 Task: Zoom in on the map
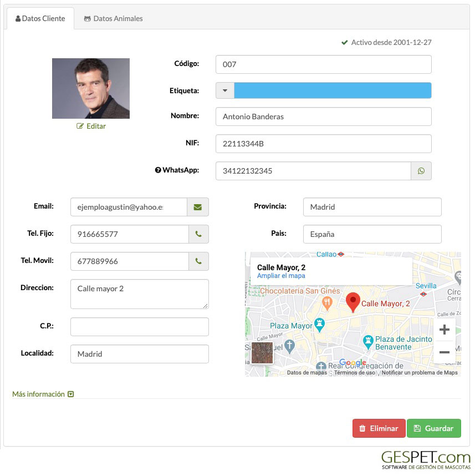click(445, 330)
